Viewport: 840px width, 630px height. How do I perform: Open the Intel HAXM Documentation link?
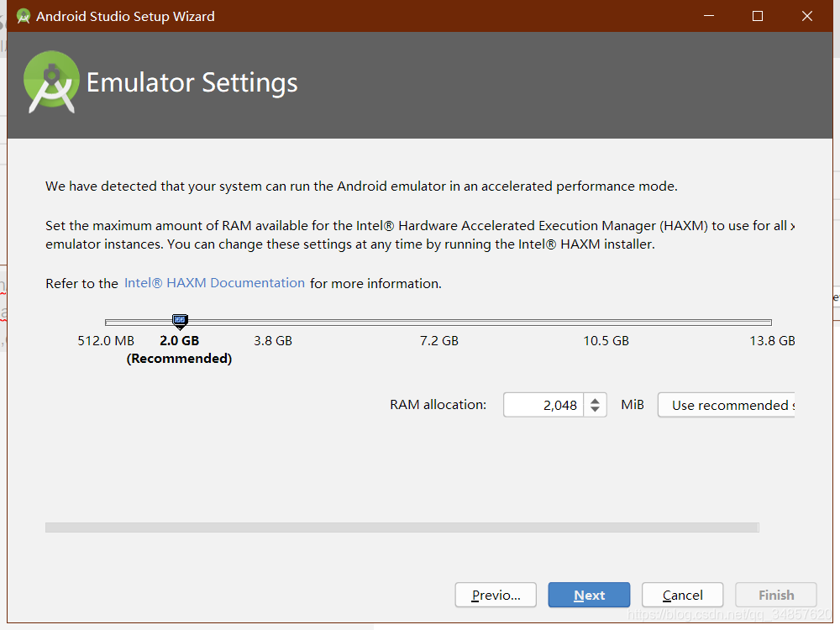[214, 283]
